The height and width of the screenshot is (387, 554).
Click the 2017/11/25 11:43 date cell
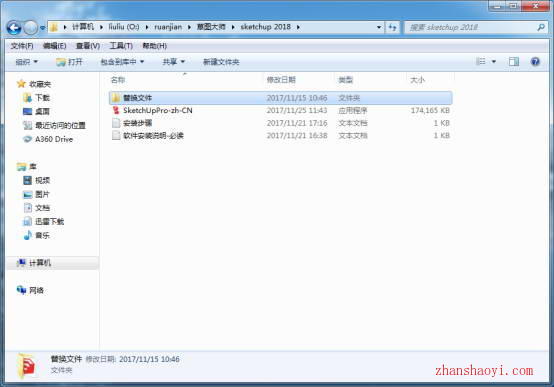click(x=297, y=111)
